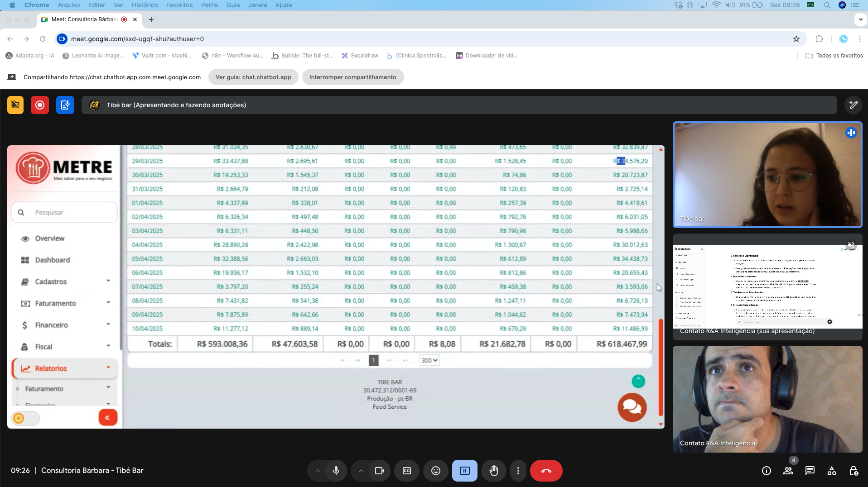This screenshot has height=487, width=868.
Task: Click the Pesquisar search field in Metre
Action: coord(65,212)
